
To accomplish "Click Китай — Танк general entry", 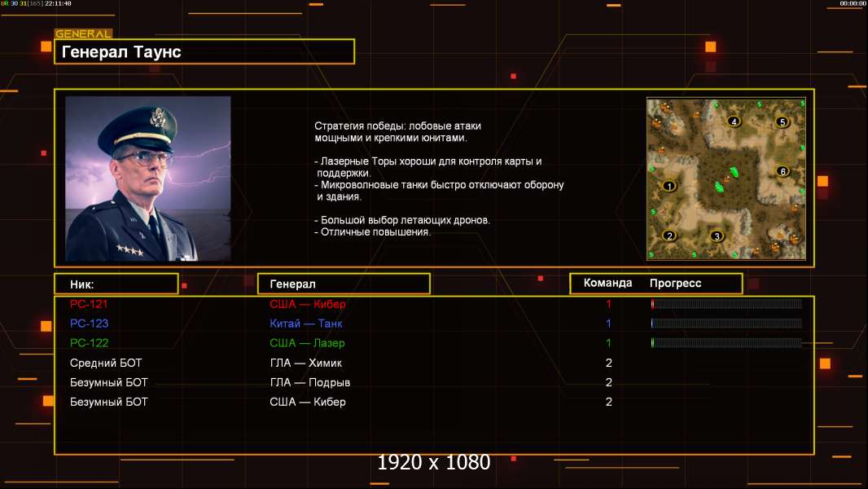I will 306,324.
